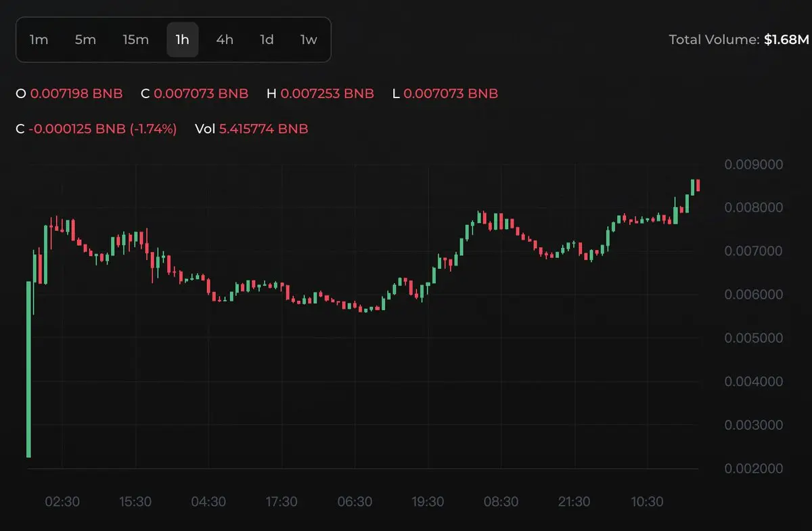Image resolution: width=812 pixels, height=531 pixels.
Task: Click the 17:30 time axis label
Action: coord(281,502)
